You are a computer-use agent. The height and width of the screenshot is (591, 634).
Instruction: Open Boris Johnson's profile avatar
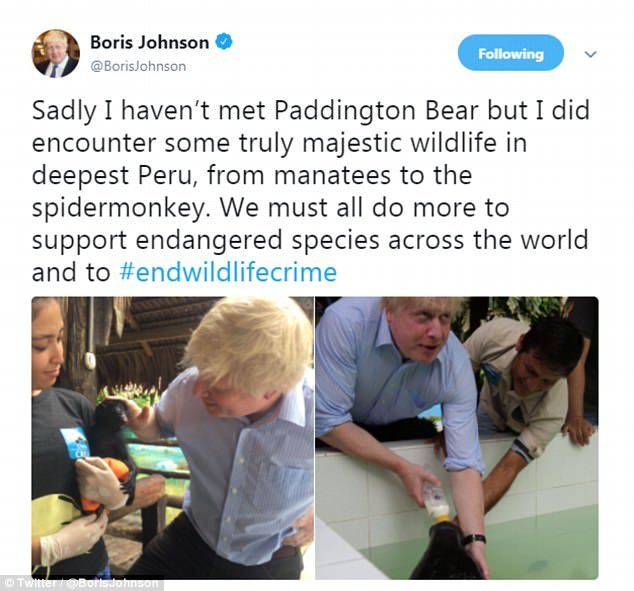pyautogui.click(x=56, y=54)
